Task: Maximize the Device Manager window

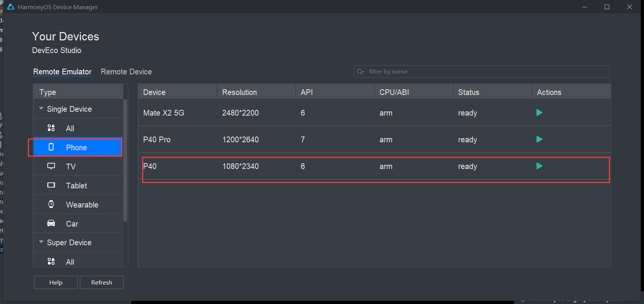Action: click(x=607, y=7)
